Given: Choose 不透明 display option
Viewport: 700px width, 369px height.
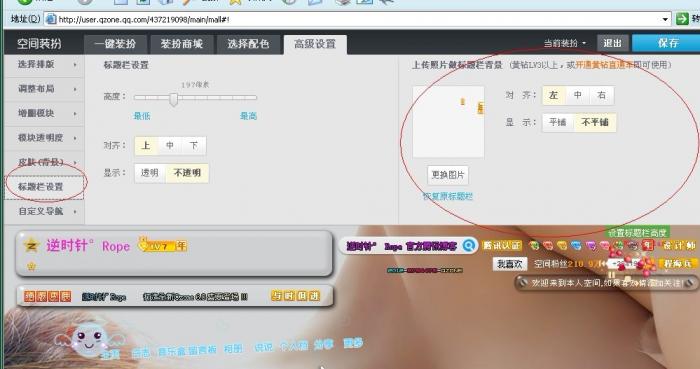Looking at the screenshot, I should [x=187, y=173].
